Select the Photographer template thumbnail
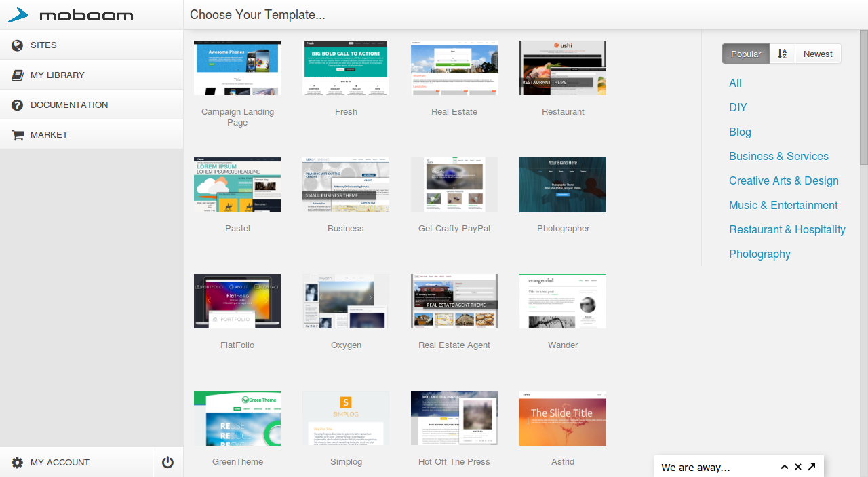The height and width of the screenshot is (477, 868). point(563,185)
